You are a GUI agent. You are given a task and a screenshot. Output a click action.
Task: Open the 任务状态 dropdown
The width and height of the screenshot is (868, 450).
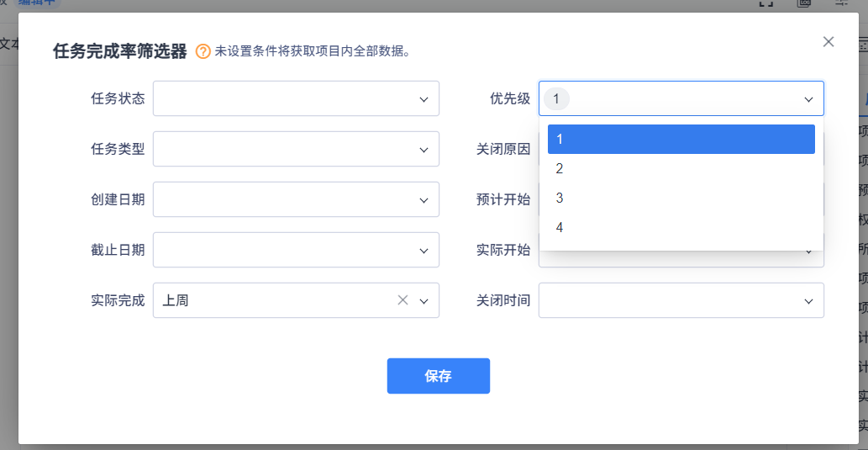[286, 98]
